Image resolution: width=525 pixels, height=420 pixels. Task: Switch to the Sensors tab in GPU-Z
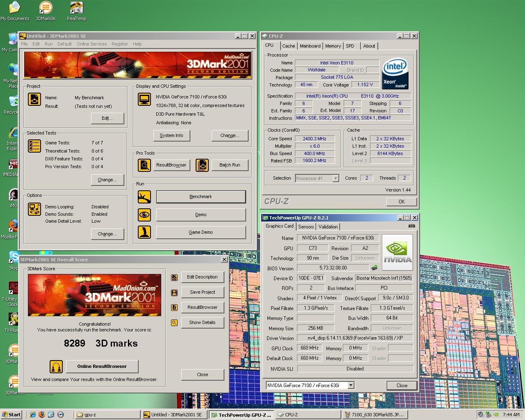coord(306,227)
